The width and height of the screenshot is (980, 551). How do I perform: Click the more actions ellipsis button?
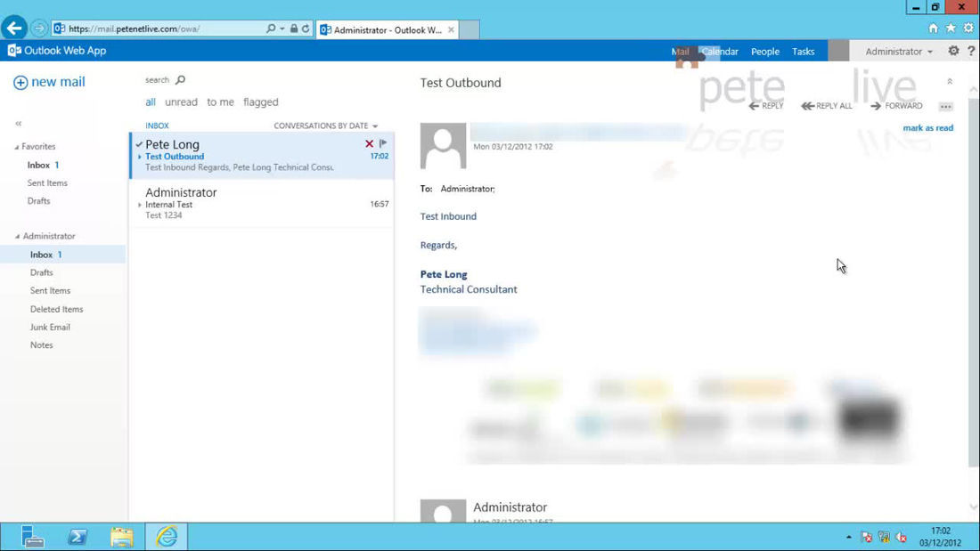(x=945, y=106)
